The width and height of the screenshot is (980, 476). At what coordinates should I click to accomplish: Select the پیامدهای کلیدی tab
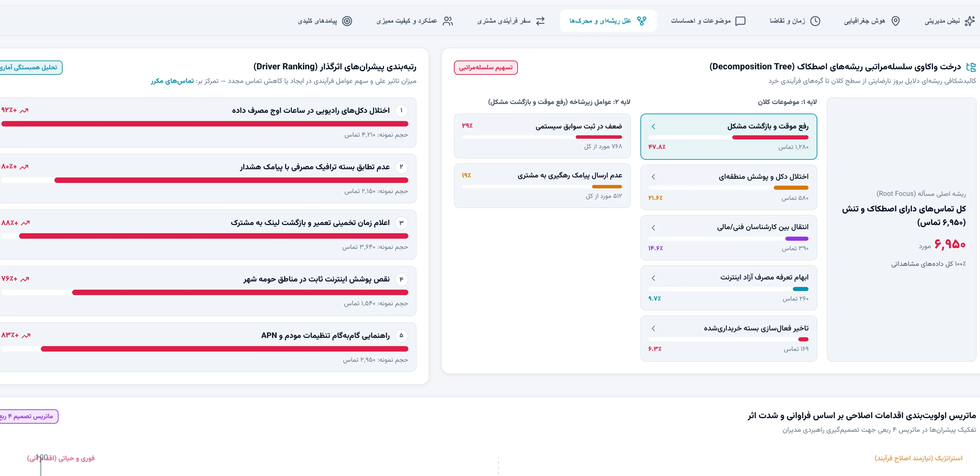325,21
